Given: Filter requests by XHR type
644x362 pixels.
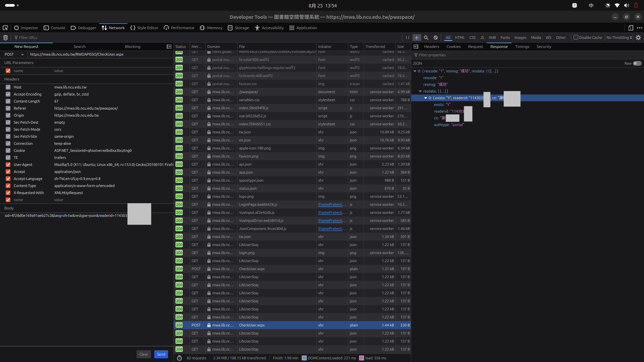Looking at the screenshot, I should click(492, 38).
